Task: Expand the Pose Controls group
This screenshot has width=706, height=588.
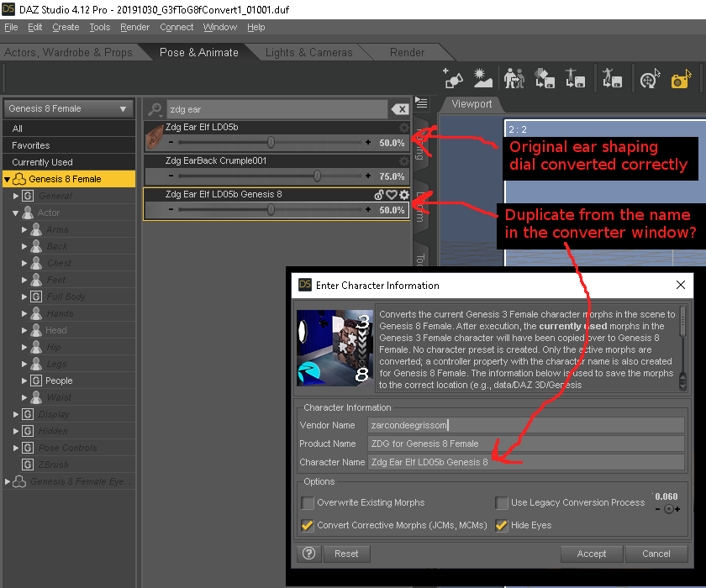Action: point(16,448)
